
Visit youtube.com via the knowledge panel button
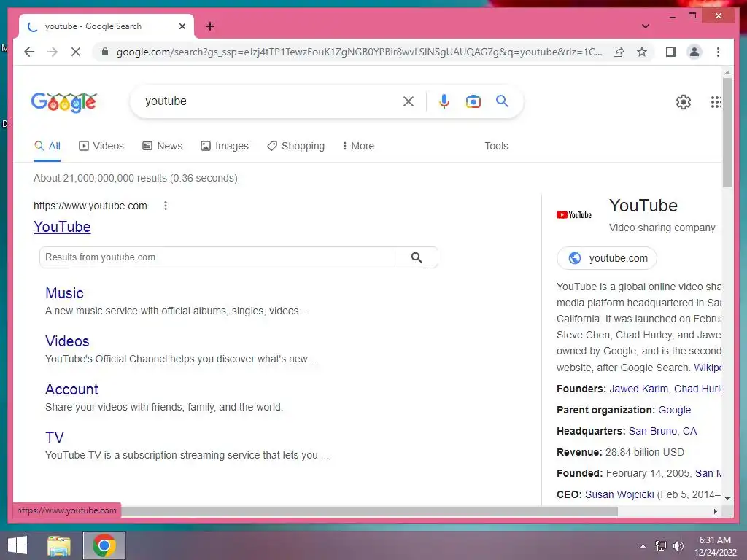(x=607, y=258)
